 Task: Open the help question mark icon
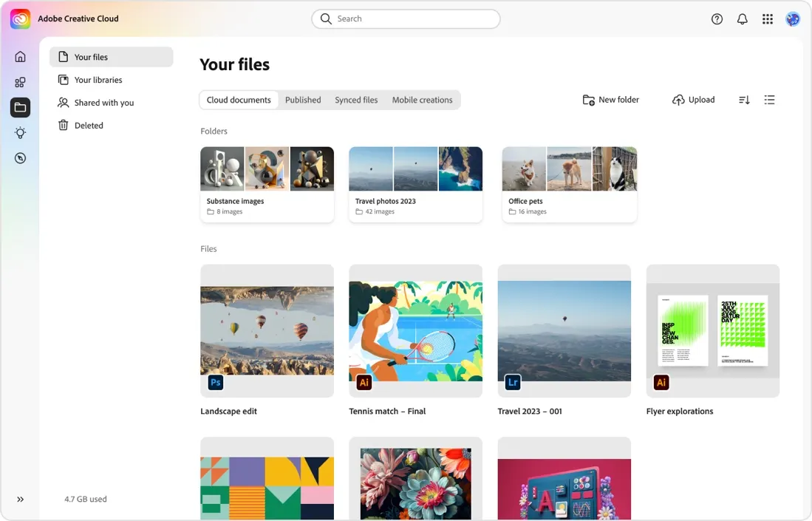[x=716, y=18]
